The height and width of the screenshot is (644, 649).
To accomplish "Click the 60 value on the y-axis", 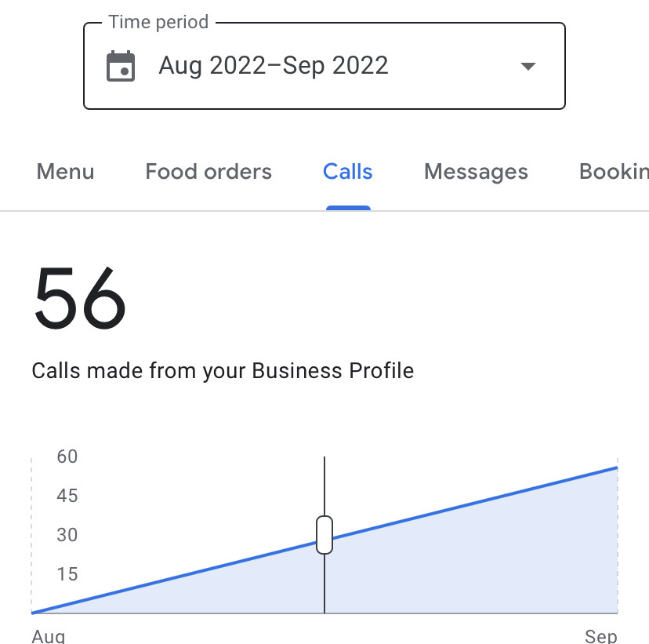I will click(x=67, y=457).
